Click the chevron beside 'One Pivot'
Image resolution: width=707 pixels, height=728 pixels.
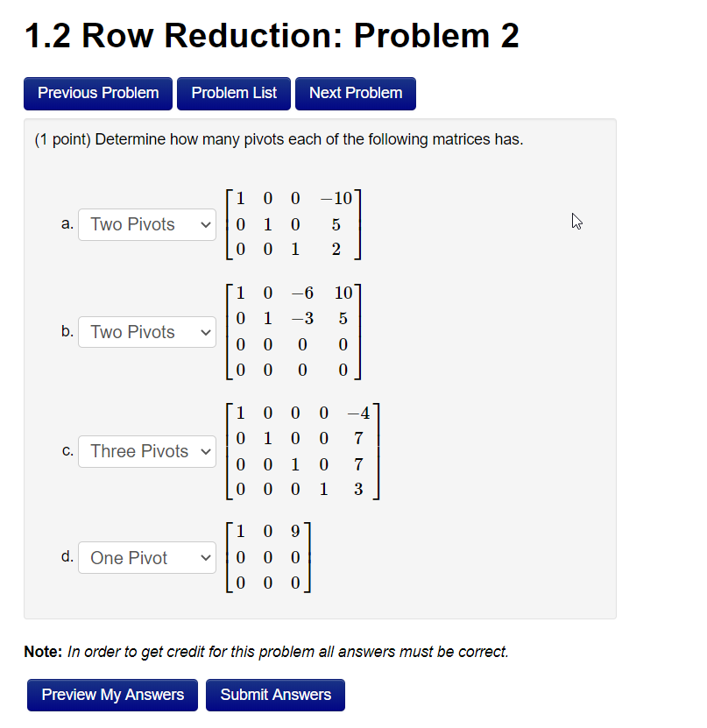(x=205, y=557)
